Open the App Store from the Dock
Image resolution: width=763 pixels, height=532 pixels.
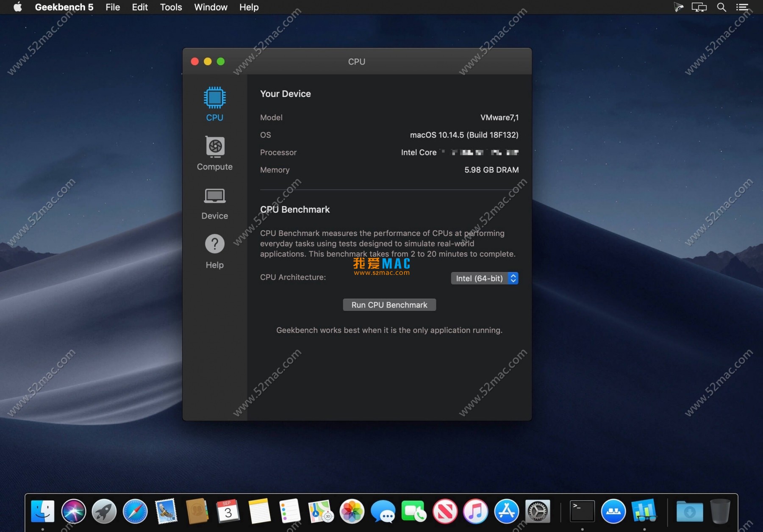tap(507, 511)
